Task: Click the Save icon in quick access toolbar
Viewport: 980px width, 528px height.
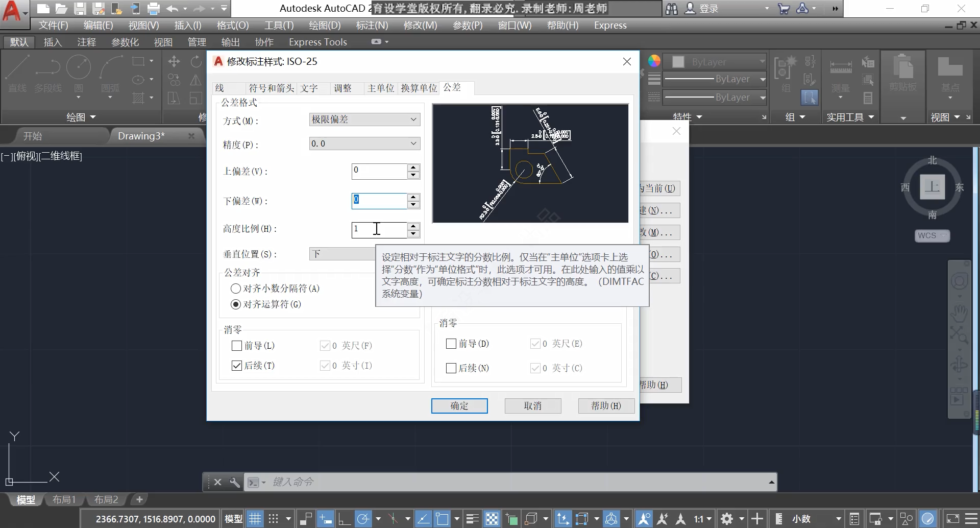Action: tap(80, 9)
